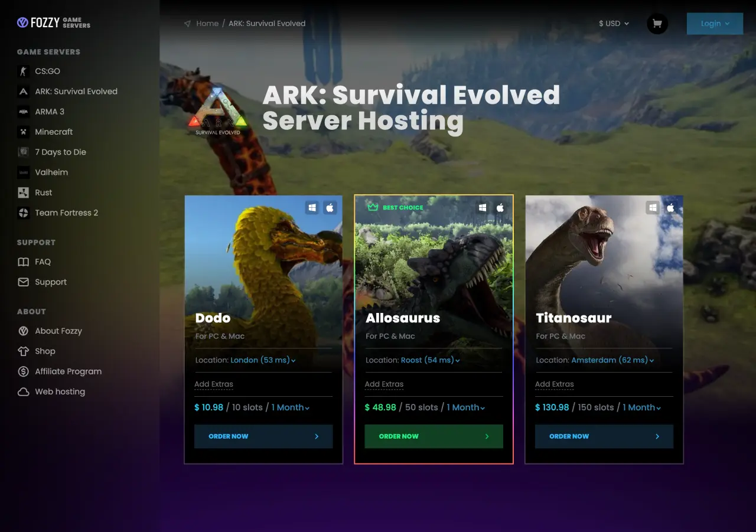Image resolution: width=756 pixels, height=532 pixels.
Task: Go to Home breadcrumb link
Action: (207, 24)
